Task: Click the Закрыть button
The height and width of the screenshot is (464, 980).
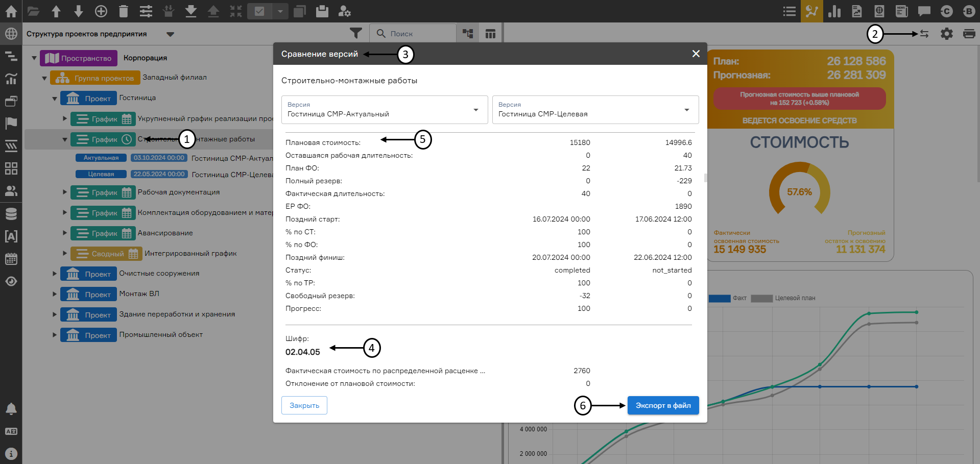Action: point(304,405)
